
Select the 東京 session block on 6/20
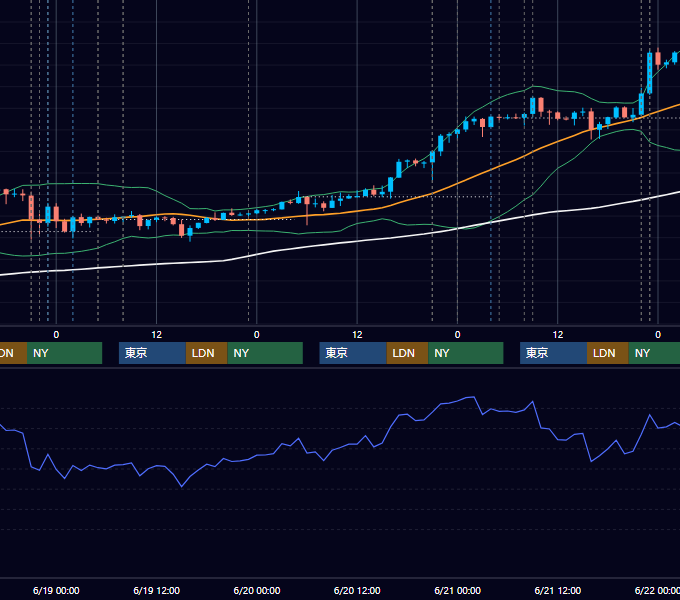353,353
